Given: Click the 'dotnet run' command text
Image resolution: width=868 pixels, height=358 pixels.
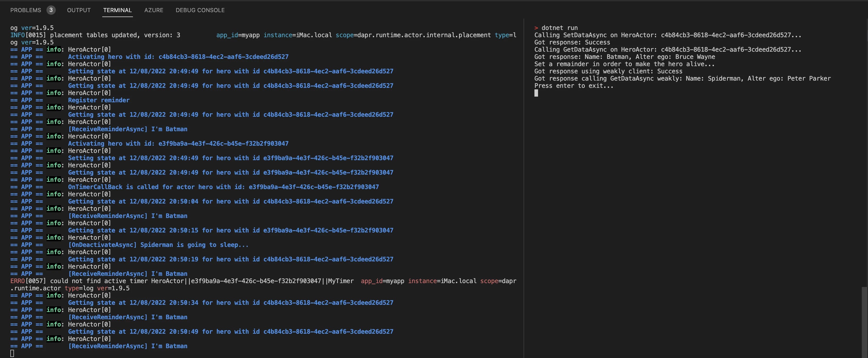Looking at the screenshot, I should coord(559,28).
